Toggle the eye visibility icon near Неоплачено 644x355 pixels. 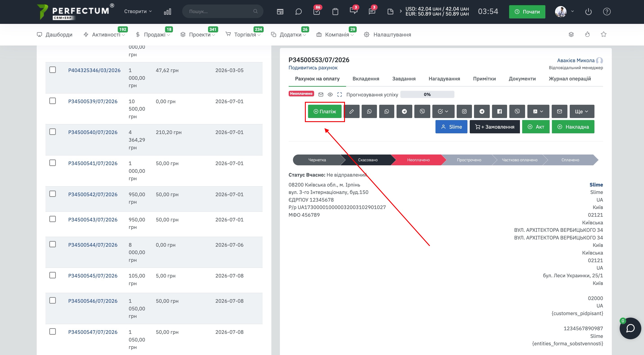330,95
